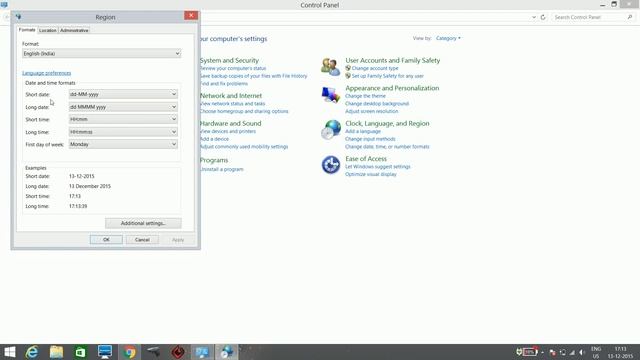Click shield icon beside Family Safety link
Image resolution: width=640 pixels, height=360 pixels.
coord(348,76)
